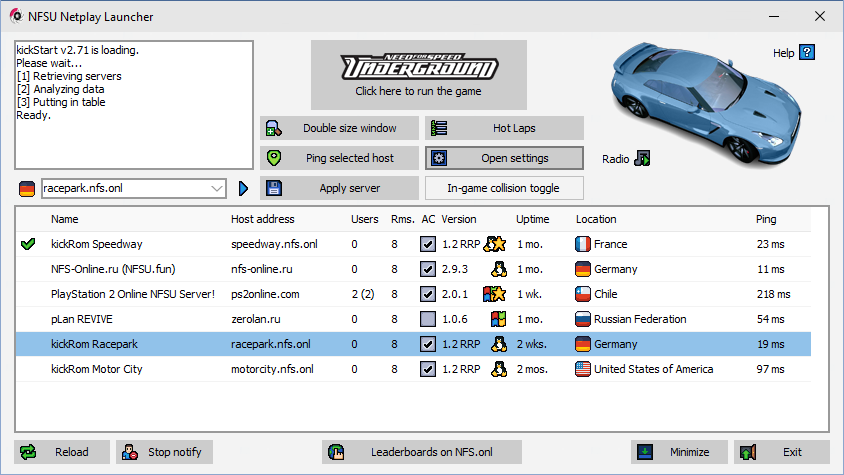Toggle AC checkbox for pLan REVIVE
The height and width of the screenshot is (475, 844).
427,319
